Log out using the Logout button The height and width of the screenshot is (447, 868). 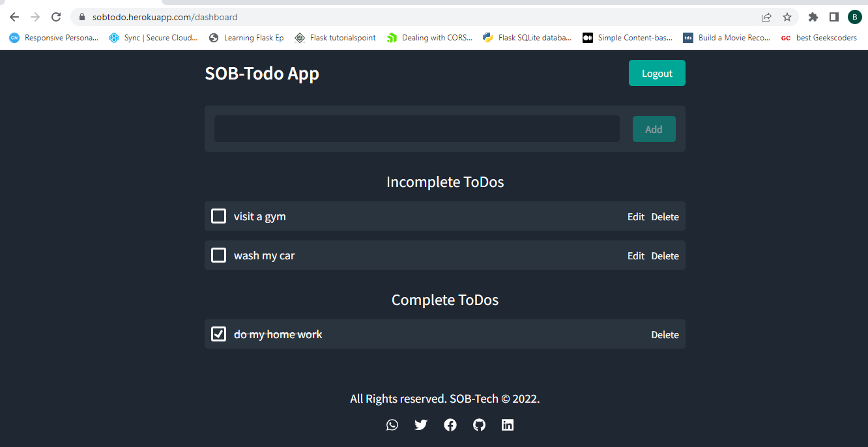(657, 74)
